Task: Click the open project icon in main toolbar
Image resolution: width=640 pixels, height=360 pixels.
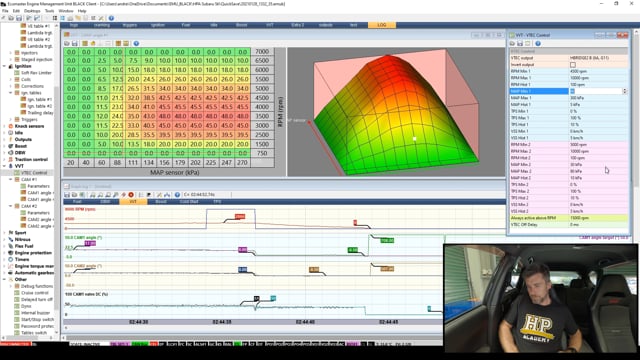Action: 11,18
